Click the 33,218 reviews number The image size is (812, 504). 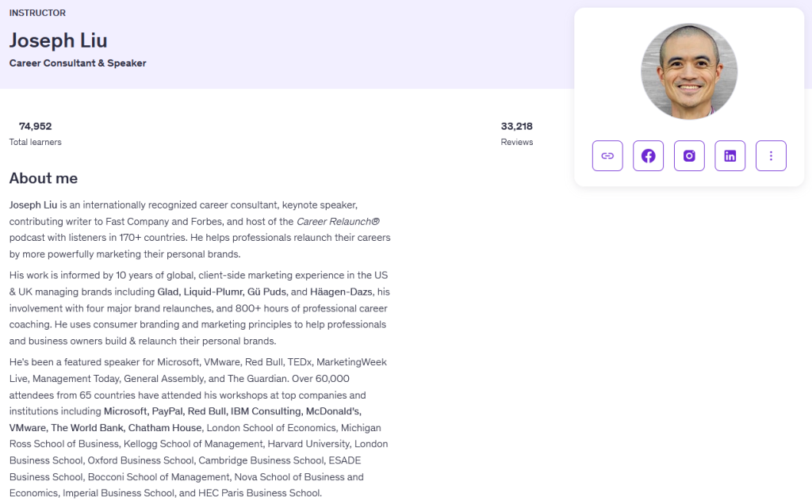516,126
